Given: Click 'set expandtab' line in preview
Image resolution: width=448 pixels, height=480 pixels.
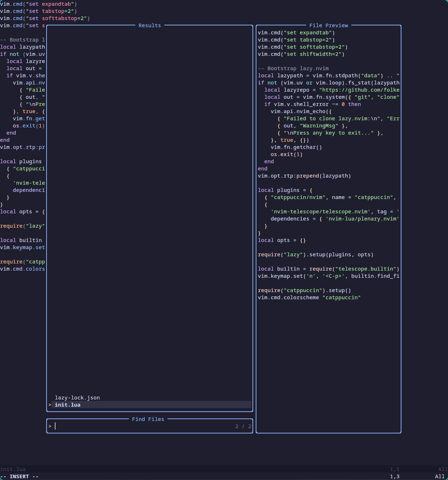Looking at the screenshot, I should [x=297, y=33].
